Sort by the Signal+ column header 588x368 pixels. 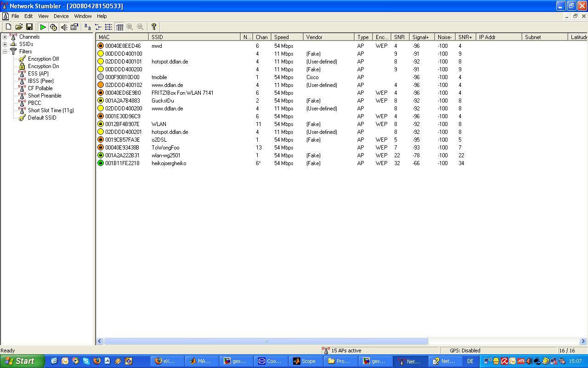[422, 37]
